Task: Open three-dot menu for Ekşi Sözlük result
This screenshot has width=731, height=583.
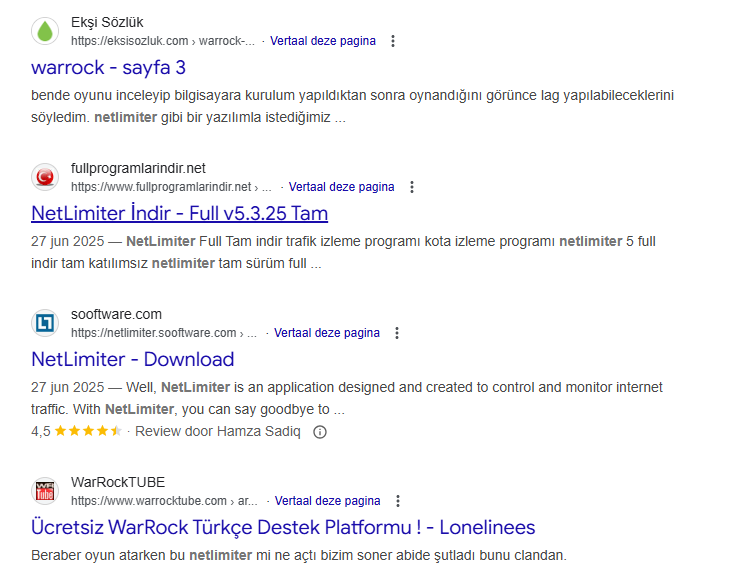Action: pyautogui.click(x=393, y=41)
